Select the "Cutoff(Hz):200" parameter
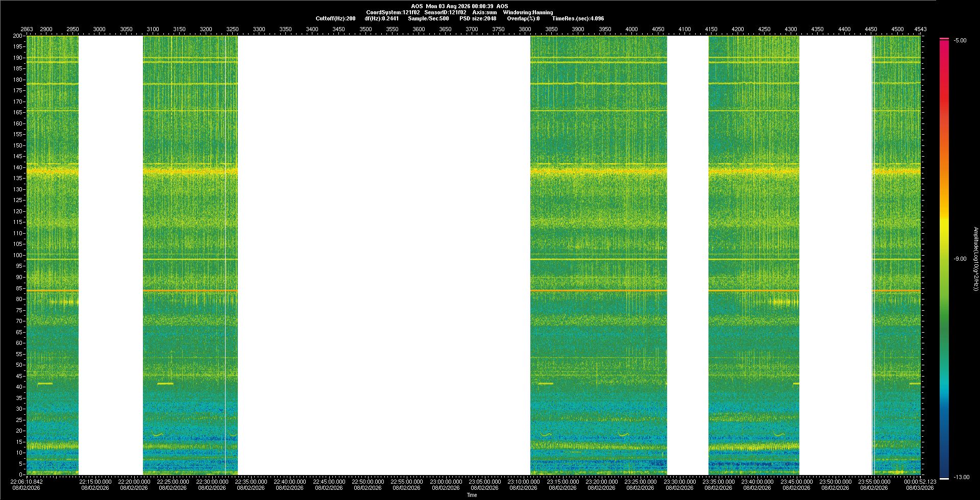The height and width of the screenshot is (500, 980). tap(336, 18)
